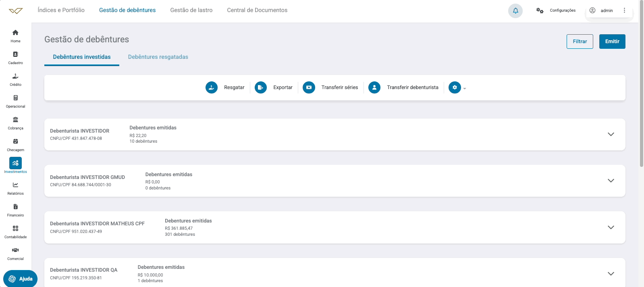Select the Transferir séries icon

point(309,87)
